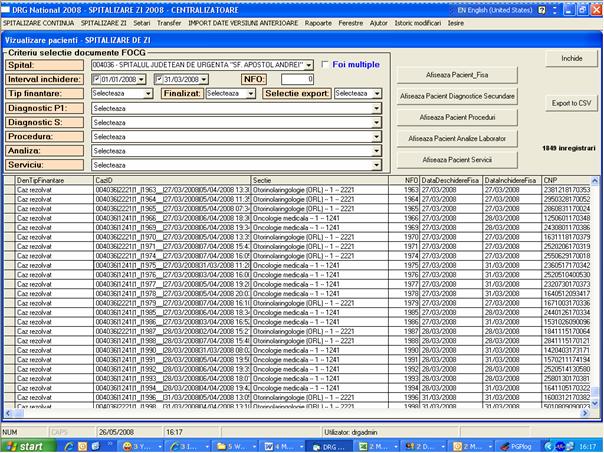Viewport: 604px width, 453px height.
Task: Expand the Tip finantare dropdown
Action: [148, 93]
